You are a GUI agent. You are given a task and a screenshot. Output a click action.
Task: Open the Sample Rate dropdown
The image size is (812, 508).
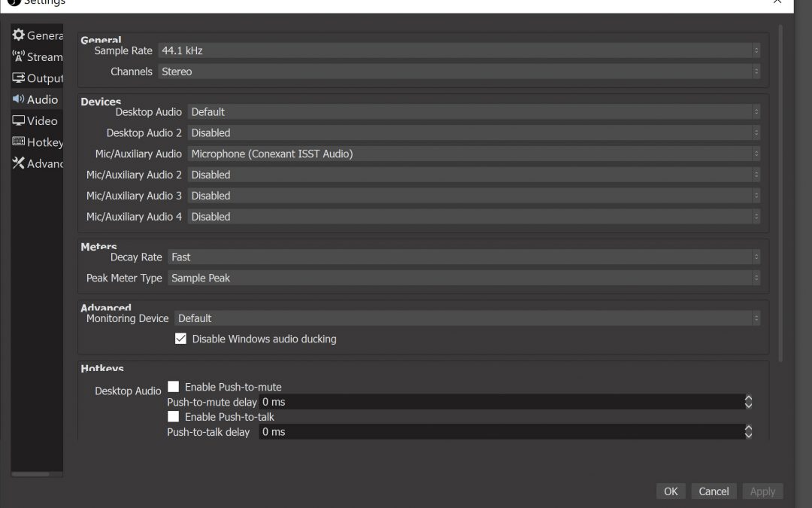pos(459,50)
